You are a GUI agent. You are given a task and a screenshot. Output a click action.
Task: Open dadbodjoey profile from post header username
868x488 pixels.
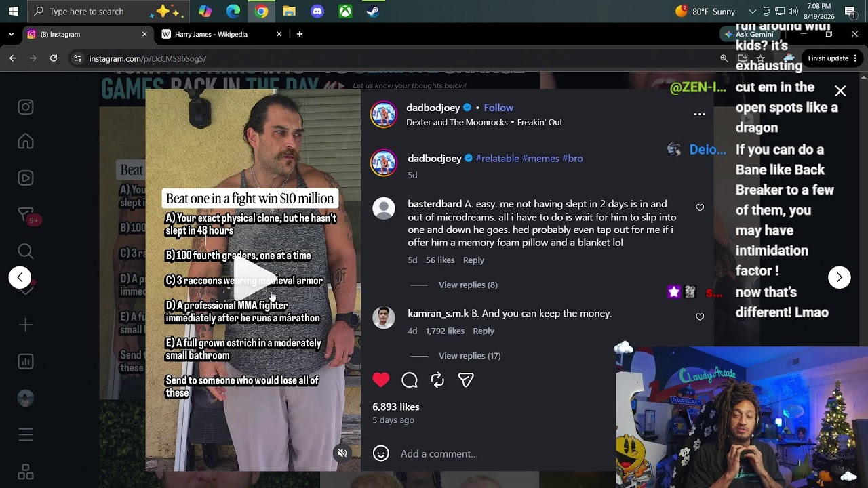click(x=433, y=108)
